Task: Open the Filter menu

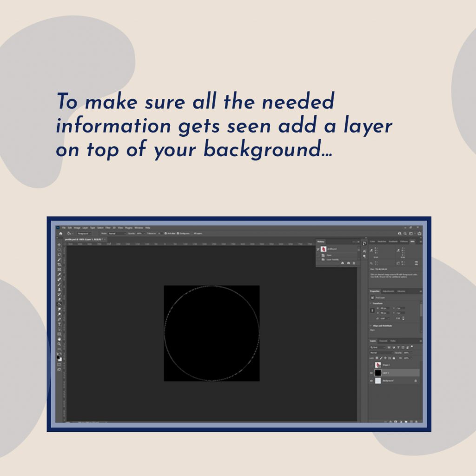Action: 108,228
